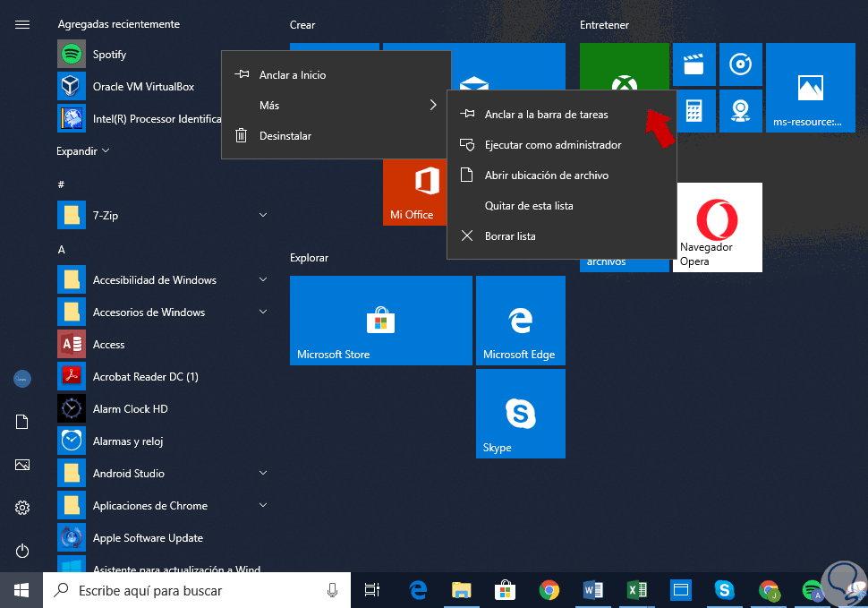Launch the Navegador Opera tile
The image size is (868, 608).
tap(717, 227)
